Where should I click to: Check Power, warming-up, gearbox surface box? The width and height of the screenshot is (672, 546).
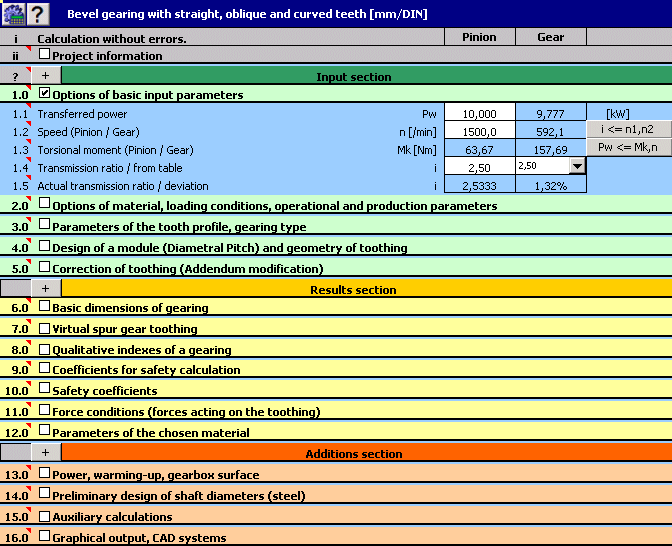click(44, 474)
